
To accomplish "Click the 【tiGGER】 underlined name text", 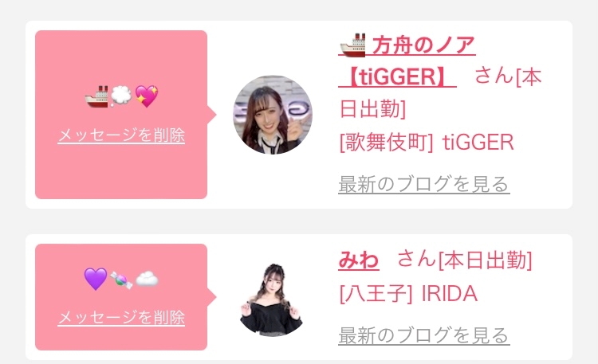I will coord(397,76).
